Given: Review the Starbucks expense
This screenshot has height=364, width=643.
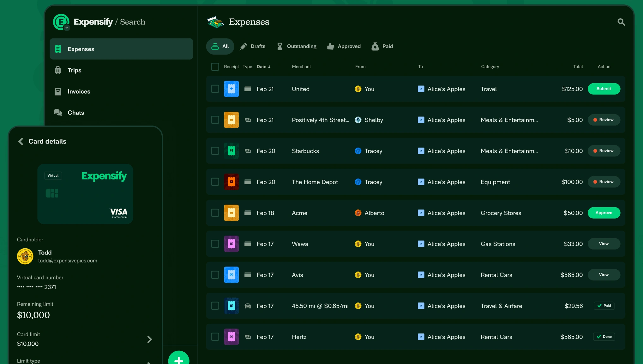Looking at the screenshot, I should click(x=604, y=151).
